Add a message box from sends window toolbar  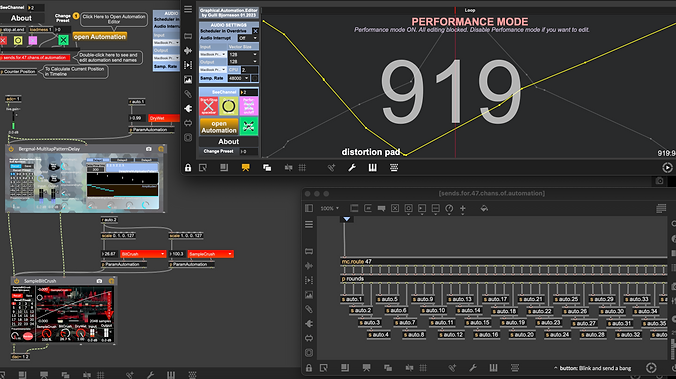tap(368, 208)
